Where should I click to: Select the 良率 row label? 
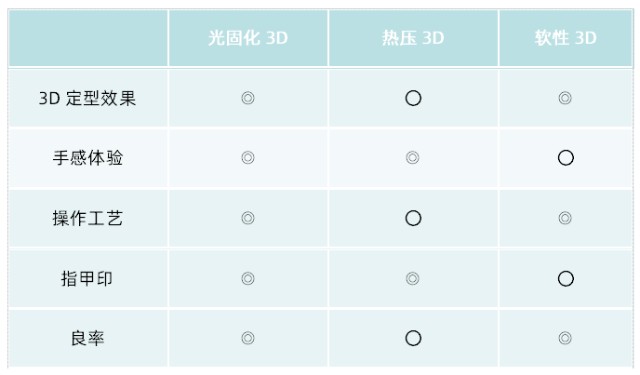[87, 338]
